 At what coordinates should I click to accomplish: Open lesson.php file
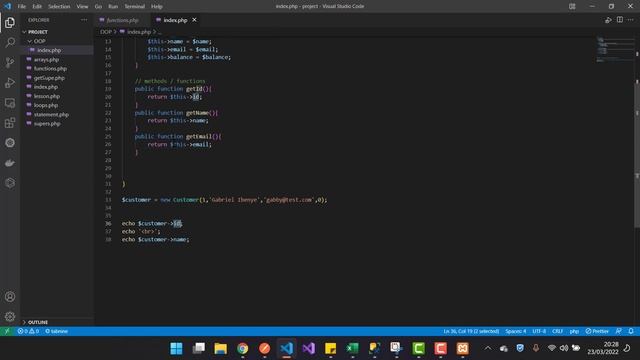pos(47,96)
